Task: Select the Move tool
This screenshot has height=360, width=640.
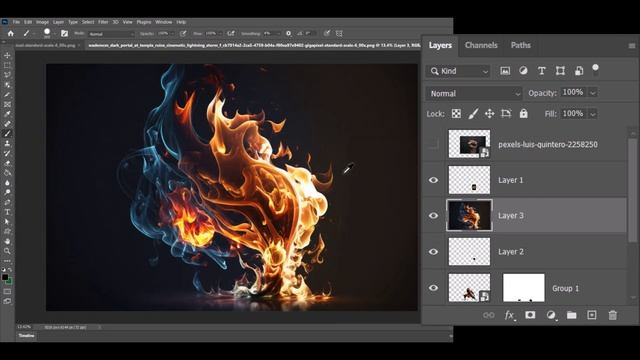Action: tap(7, 56)
